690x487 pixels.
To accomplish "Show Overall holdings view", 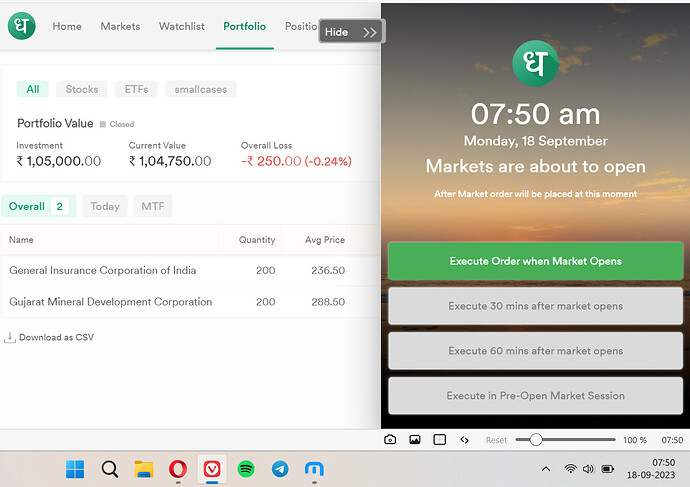I will (39, 206).
